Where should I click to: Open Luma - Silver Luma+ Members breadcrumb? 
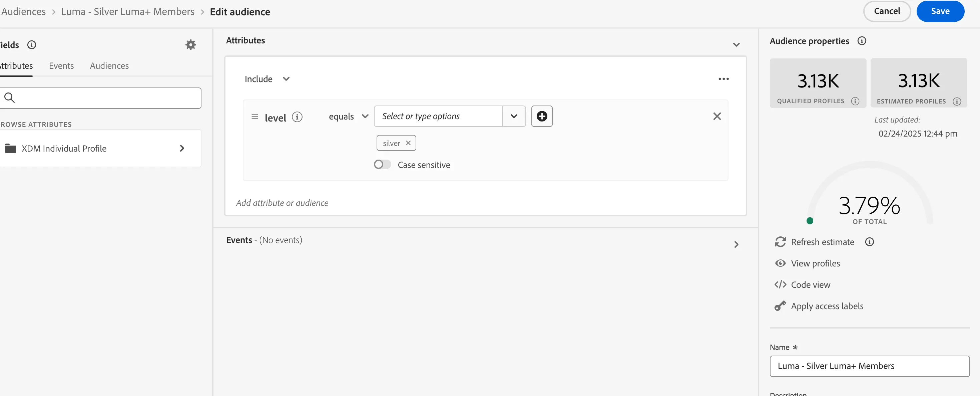pyautogui.click(x=127, y=11)
